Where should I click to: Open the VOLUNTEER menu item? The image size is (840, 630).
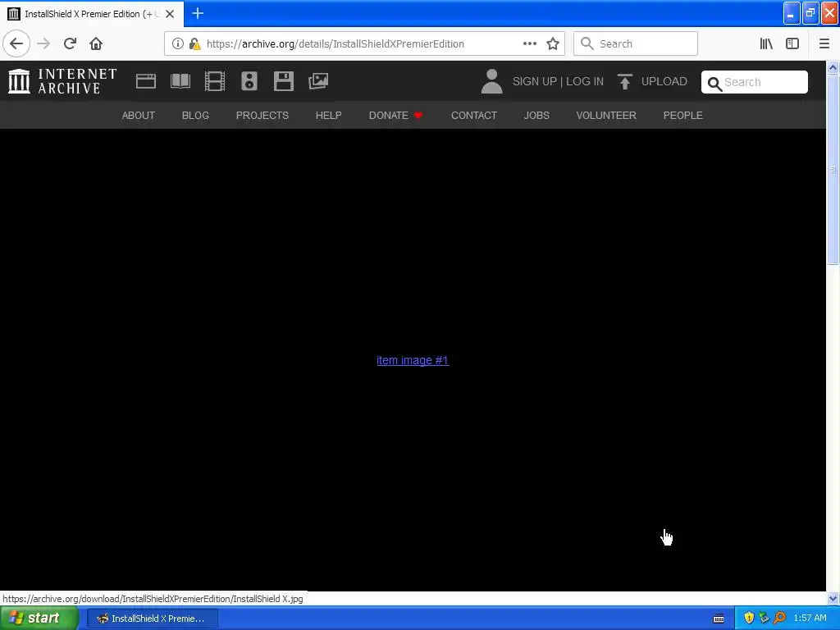[x=606, y=115]
